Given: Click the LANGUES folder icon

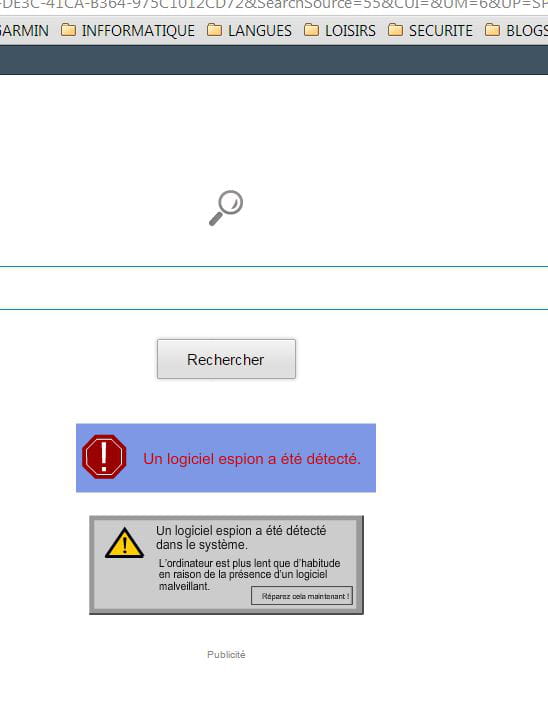Looking at the screenshot, I should (x=214, y=30).
